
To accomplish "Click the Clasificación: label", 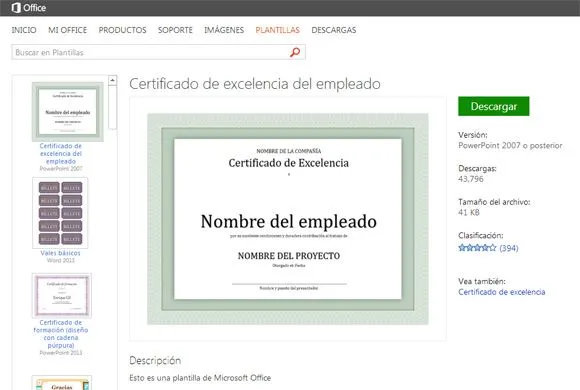I will (480, 235).
